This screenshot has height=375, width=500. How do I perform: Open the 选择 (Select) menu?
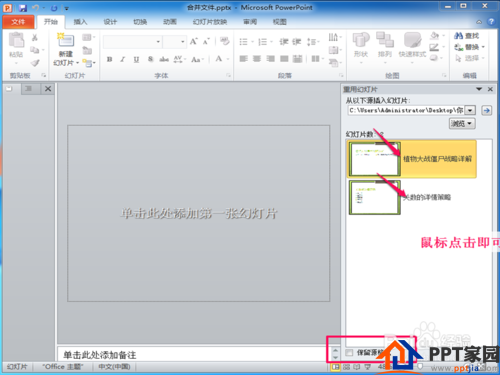point(469,58)
